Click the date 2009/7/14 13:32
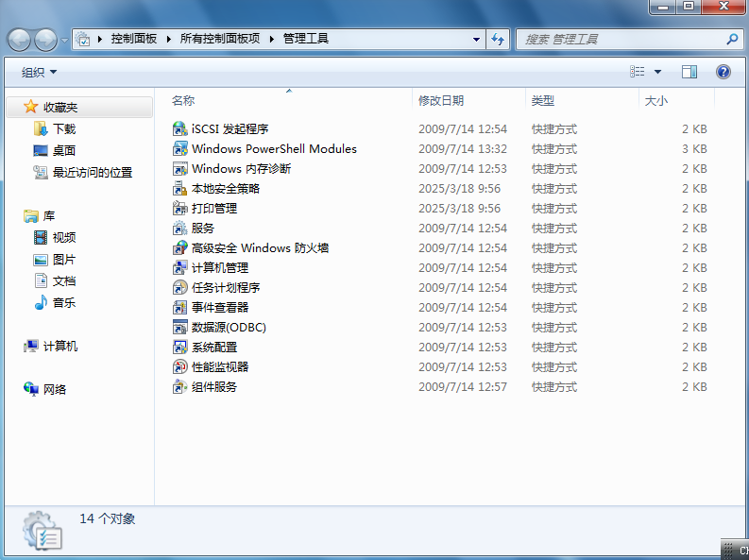The width and height of the screenshot is (749, 560). [x=463, y=149]
